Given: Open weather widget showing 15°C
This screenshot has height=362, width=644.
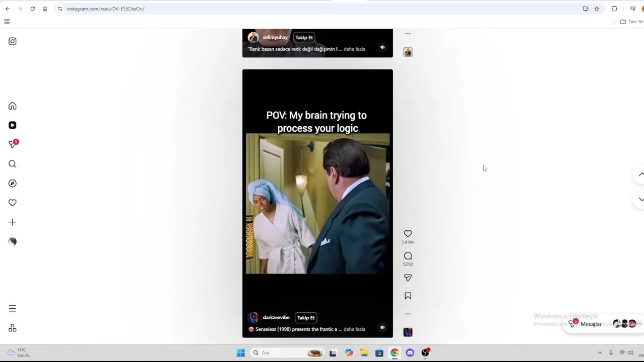Looking at the screenshot, I should click(x=18, y=353).
